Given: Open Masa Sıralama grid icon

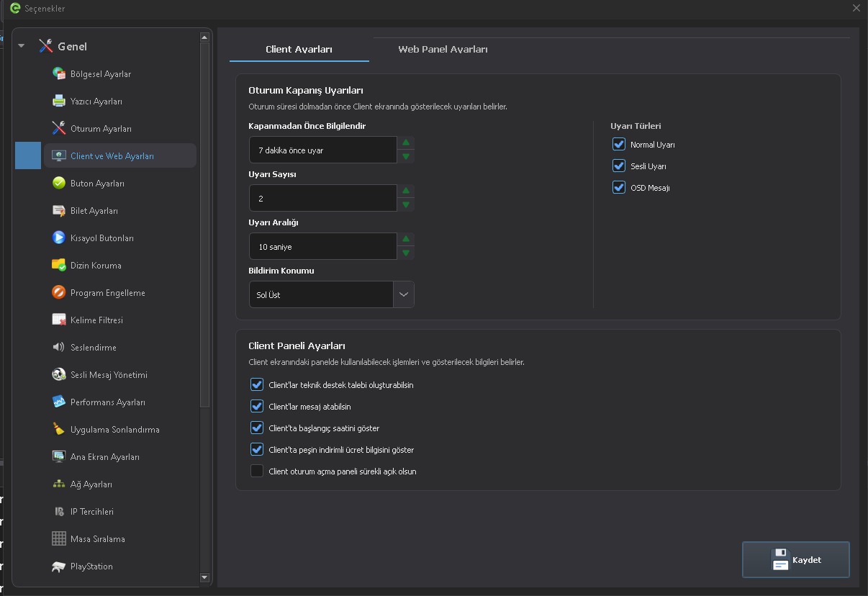Looking at the screenshot, I should [x=59, y=538].
